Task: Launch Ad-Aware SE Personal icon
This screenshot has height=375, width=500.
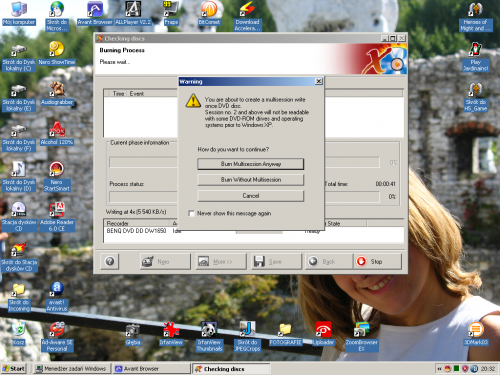Action: tap(57, 337)
